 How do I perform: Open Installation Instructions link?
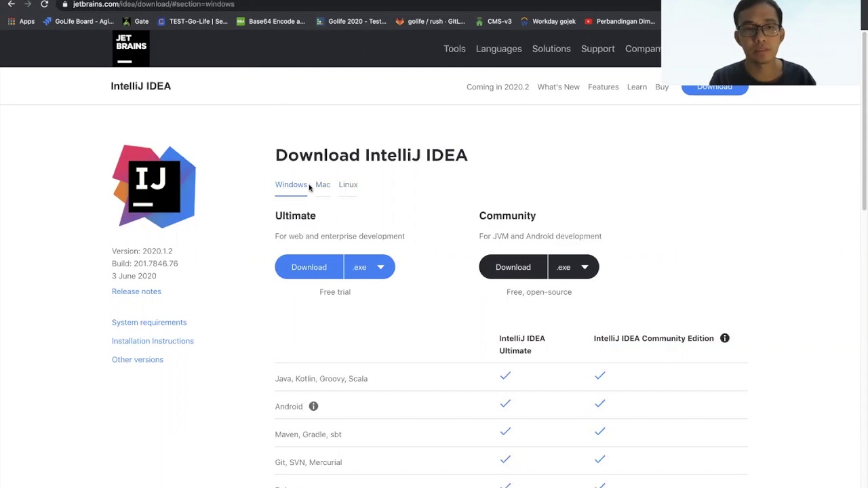pyautogui.click(x=153, y=341)
